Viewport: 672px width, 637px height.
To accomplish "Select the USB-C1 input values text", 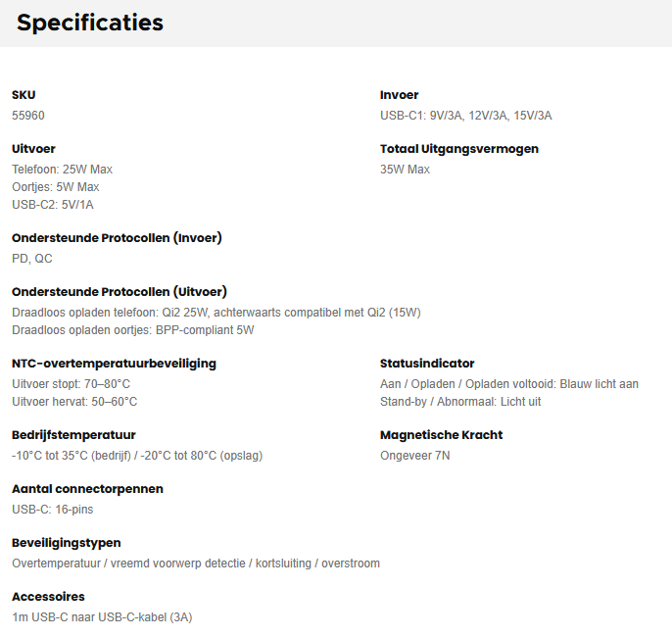I will point(466,116).
